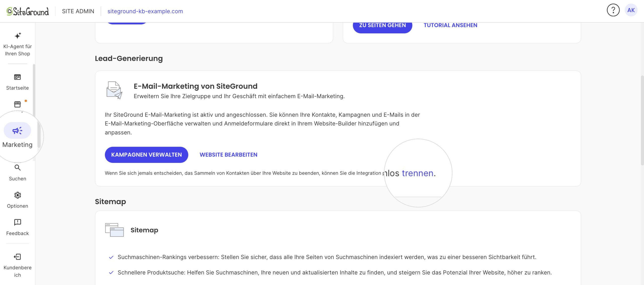Open KI-Agent für Ihren Shop

click(x=17, y=44)
